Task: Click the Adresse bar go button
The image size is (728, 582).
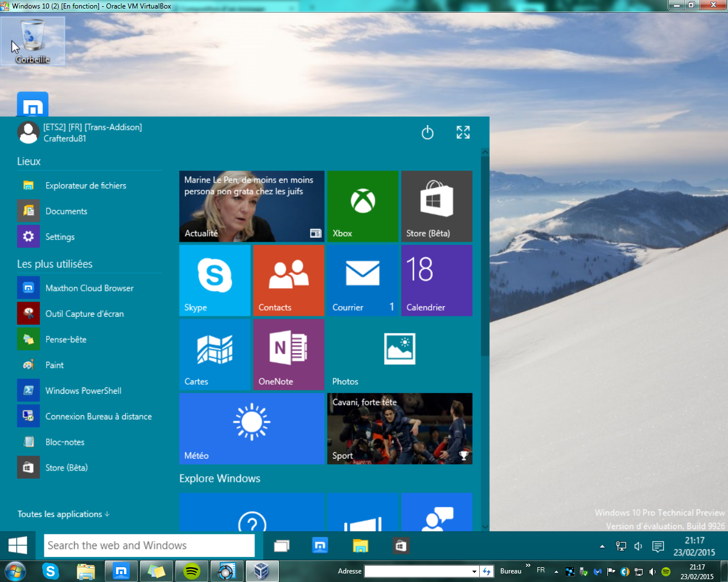Action: (x=487, y=572)
